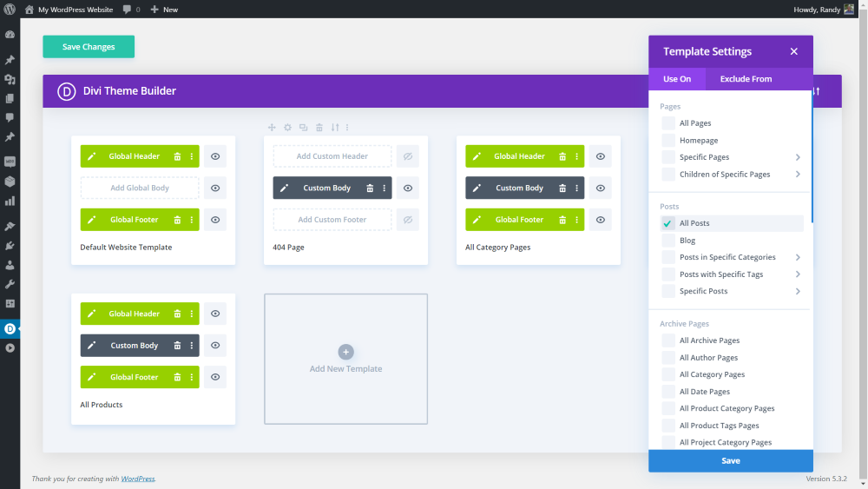Open Users icon in WordPress sidebar
Image resolution: width=868 pixels, height=489 pixels.
coord(10,265)
